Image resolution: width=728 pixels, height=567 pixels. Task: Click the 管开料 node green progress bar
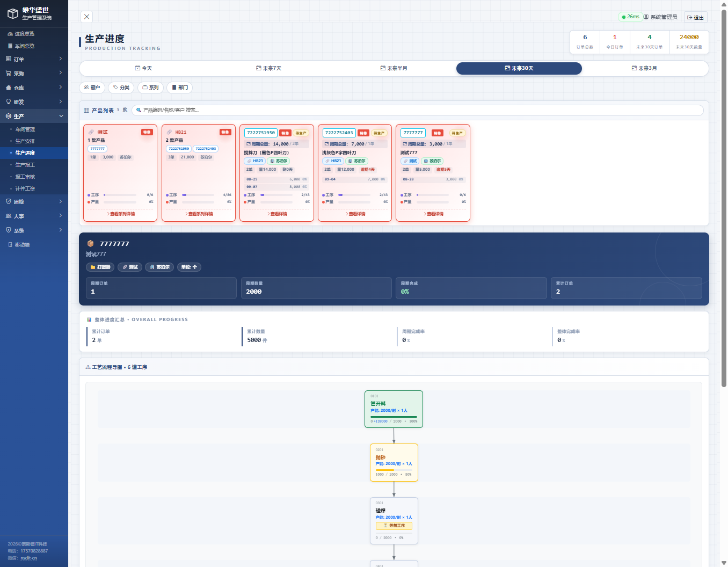(394, 417)
